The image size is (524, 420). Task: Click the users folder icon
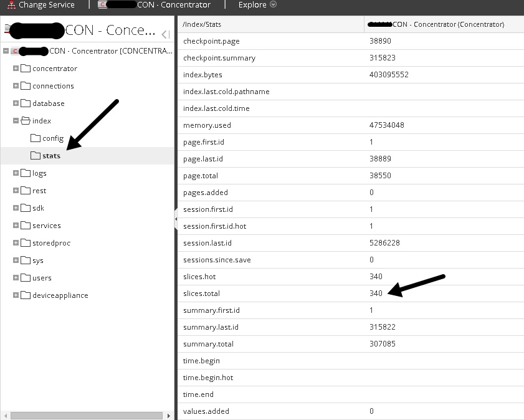click(x=26, y=277)
